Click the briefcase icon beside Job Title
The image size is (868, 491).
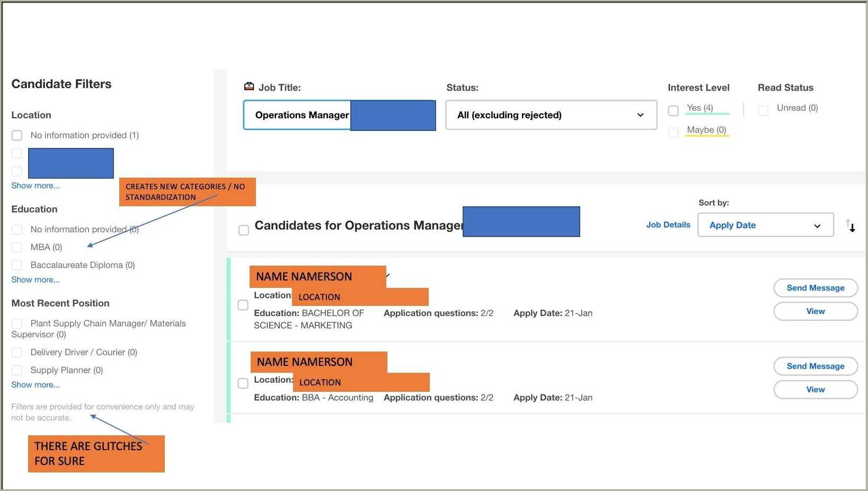coord(249,86)
